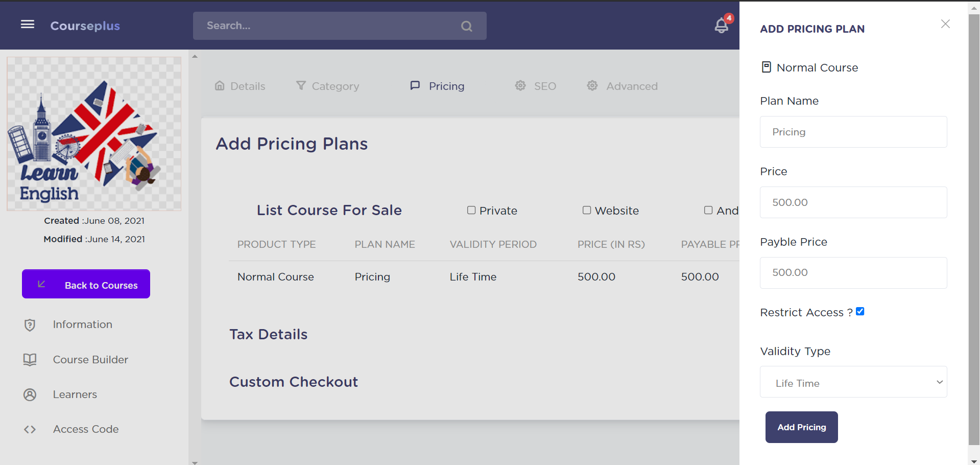Open the notifications bell icon
The image size is (980, 465).
point(721,26)
